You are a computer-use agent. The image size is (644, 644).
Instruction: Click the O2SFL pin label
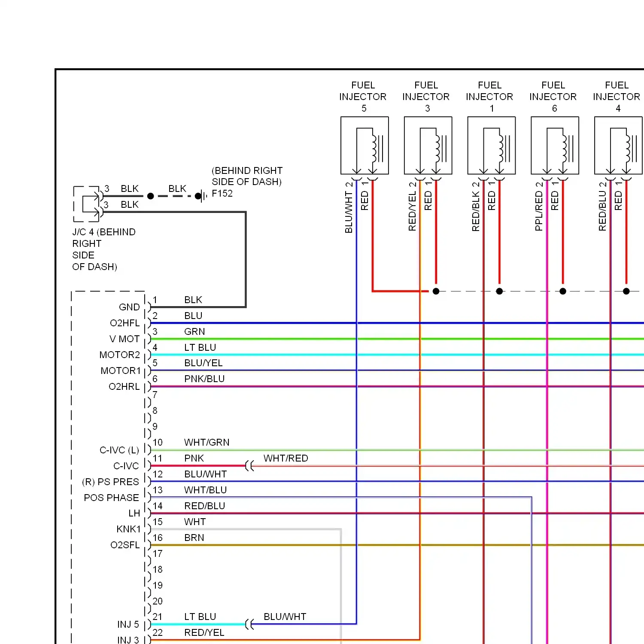coord(125,545)
